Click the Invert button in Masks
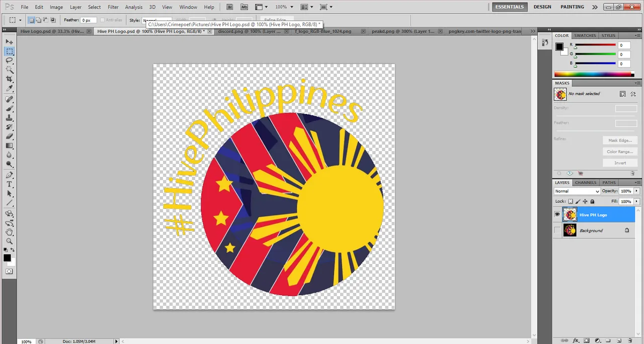The height and width of the screenshot is (344, 644). (x=620, y=163)
